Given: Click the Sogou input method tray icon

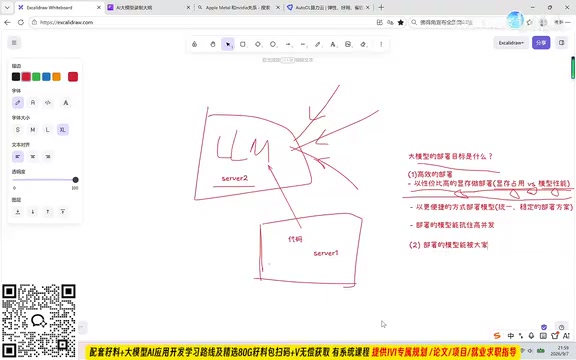Looking at the screenshot, I should [x=497, y=335].
